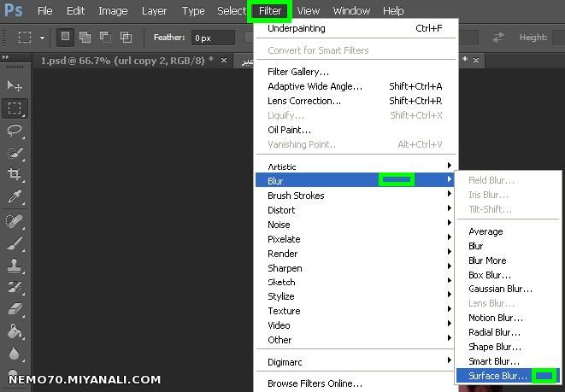Click the marquee tool preset icon in options bar
The image size is (565, 392).
click(25, 37)
